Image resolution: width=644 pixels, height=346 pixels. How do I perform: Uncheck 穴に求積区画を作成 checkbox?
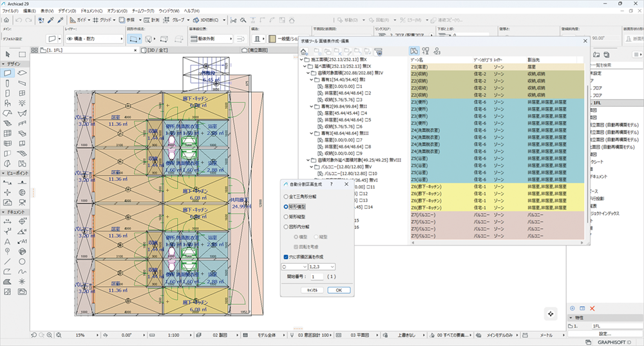coord(287,256)
